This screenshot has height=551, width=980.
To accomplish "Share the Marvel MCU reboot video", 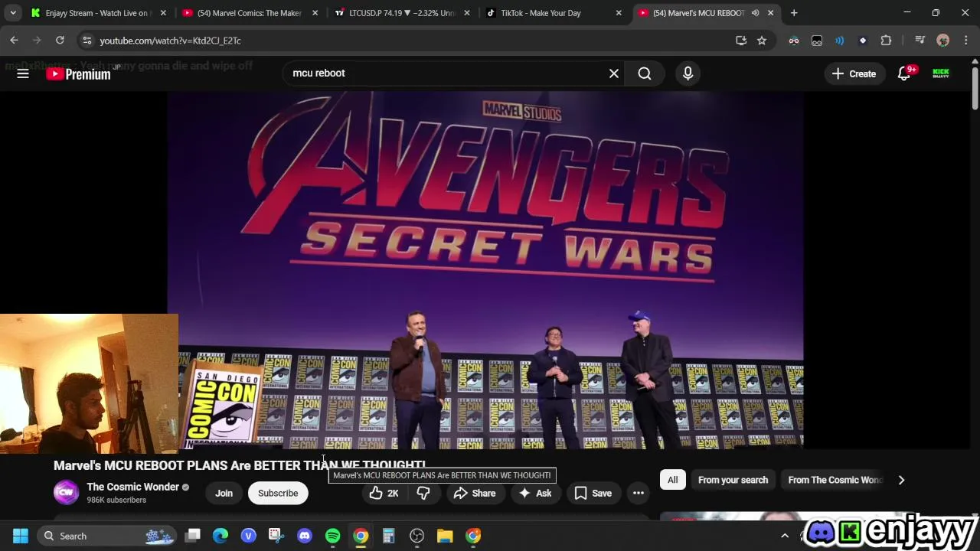I will click(475, 494).
